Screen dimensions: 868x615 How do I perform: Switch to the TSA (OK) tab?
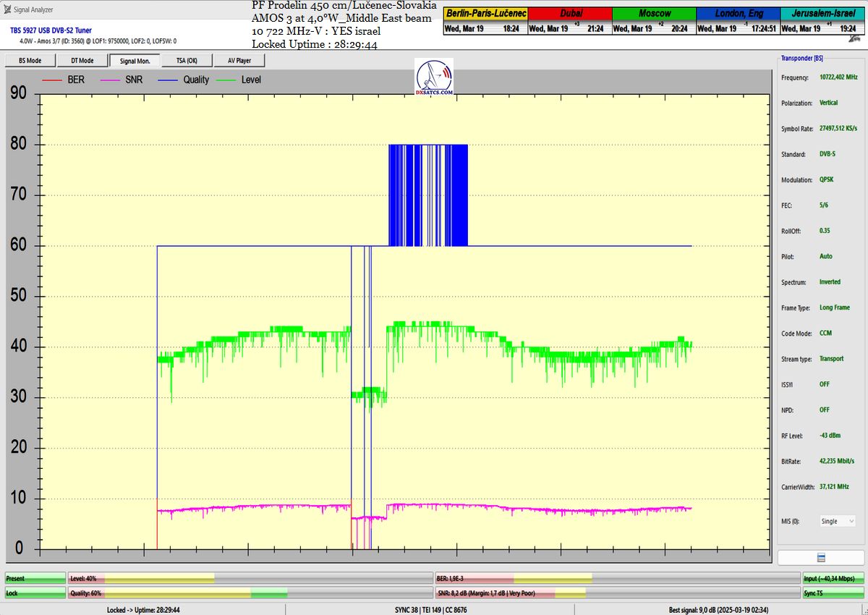pyautogui.click(x=187, y=61)
